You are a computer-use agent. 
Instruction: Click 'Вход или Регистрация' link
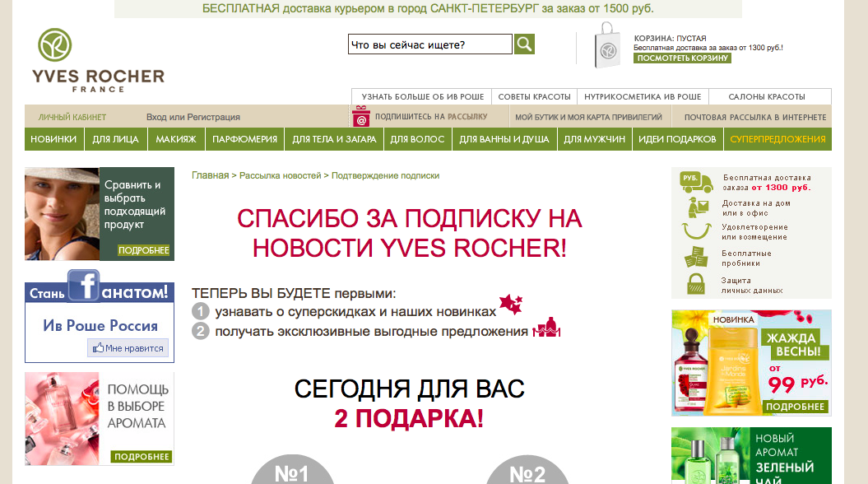(x=193, y=117)
